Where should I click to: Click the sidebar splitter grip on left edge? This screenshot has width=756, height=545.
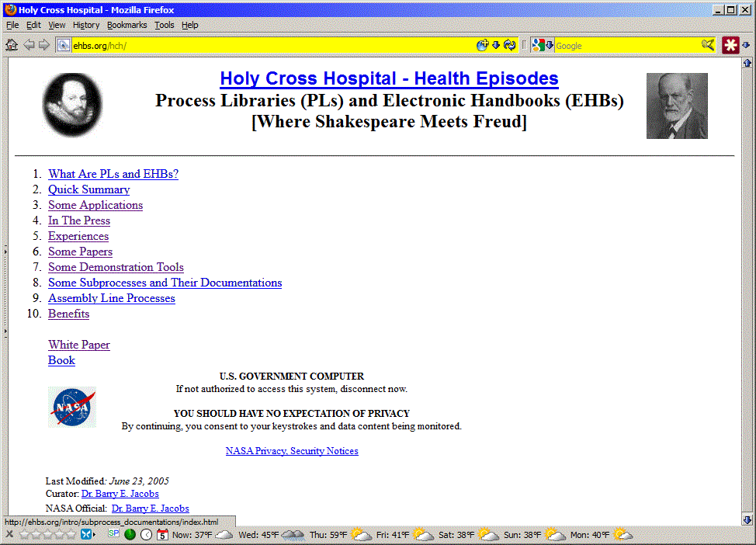[x=5, y=291]
